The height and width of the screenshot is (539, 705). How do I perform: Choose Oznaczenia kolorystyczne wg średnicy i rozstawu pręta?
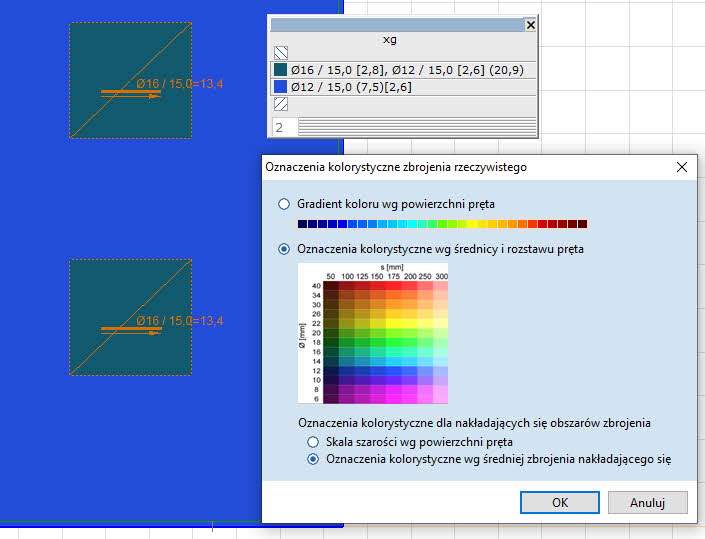(285, 249)
